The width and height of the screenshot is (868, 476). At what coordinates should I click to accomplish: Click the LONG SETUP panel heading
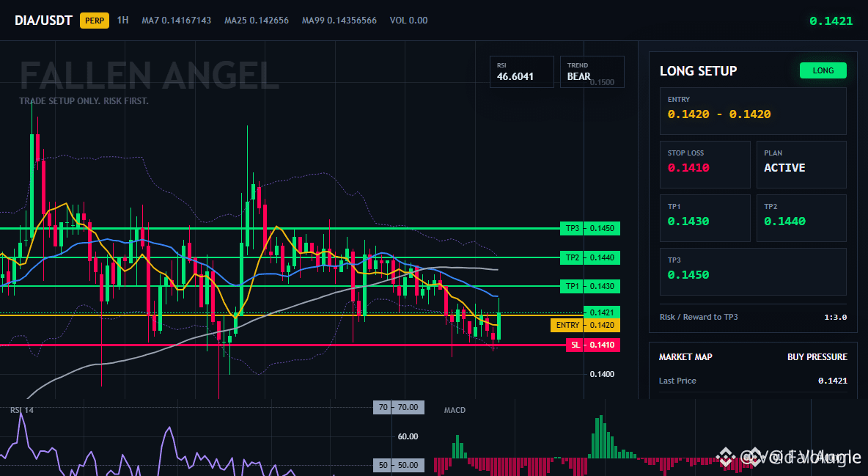[x=698, y=71]
